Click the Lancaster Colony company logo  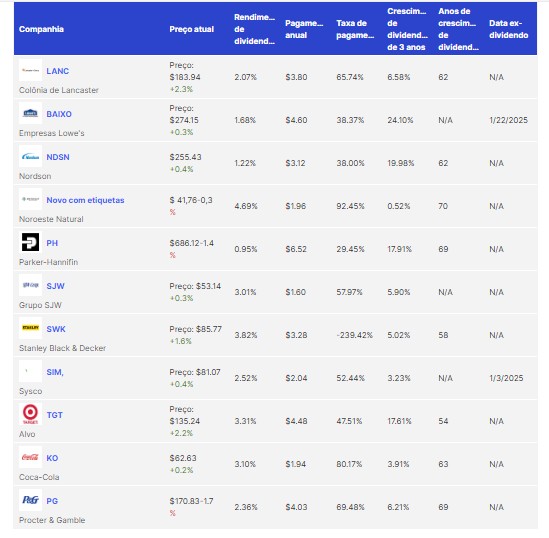click(x=30, y=70)
